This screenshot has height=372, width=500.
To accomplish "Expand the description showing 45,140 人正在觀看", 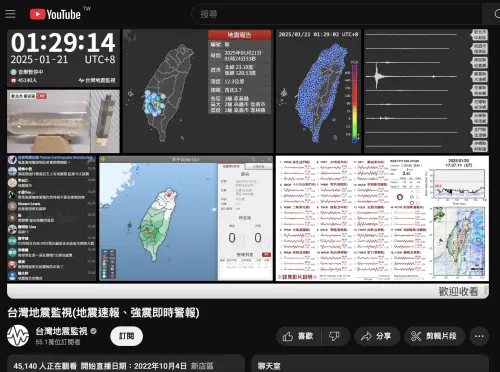I will click(126, 364).
